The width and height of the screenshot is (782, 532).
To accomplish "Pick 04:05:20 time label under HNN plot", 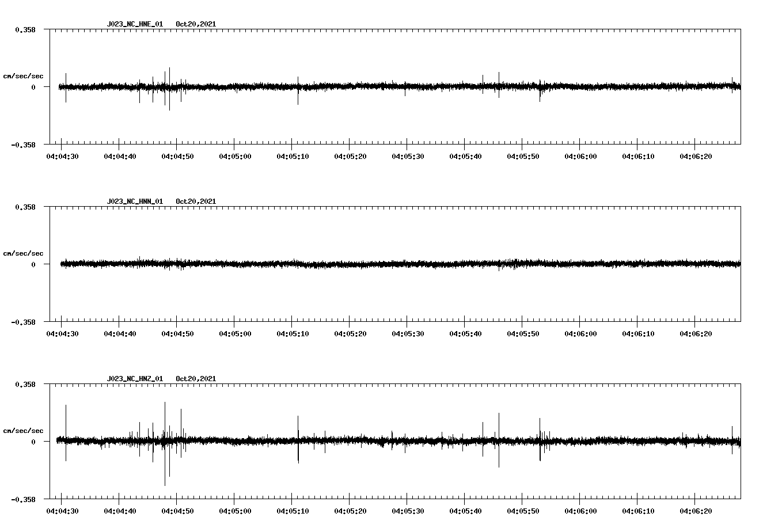I will click(350, 334).
